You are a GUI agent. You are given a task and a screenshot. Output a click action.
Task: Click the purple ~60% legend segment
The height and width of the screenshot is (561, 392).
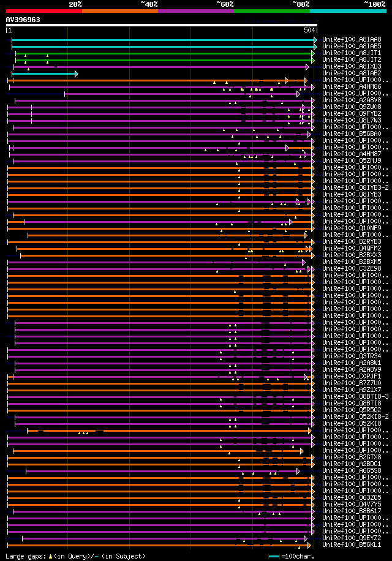[x=196, y=11]
